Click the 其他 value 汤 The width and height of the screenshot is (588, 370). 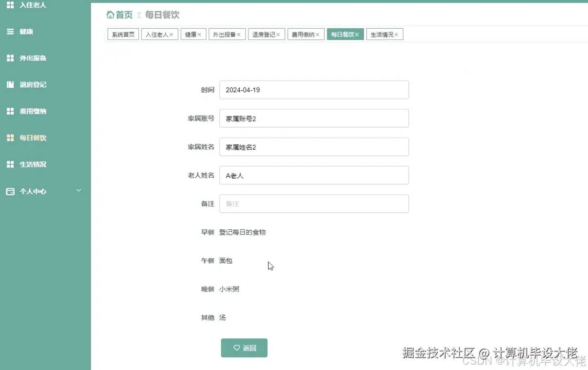(223, 318)
